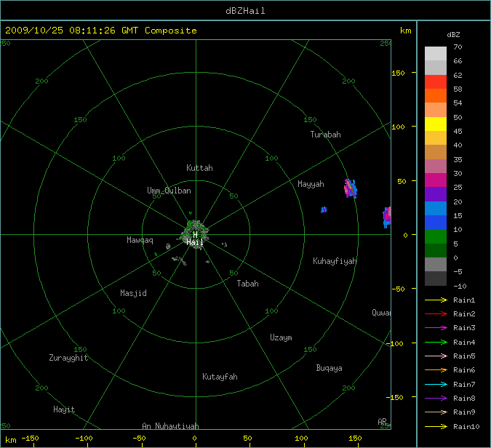The image size is (491, 448).
Task: Click the Rain10 legend label text
Action: pos(466,426)
